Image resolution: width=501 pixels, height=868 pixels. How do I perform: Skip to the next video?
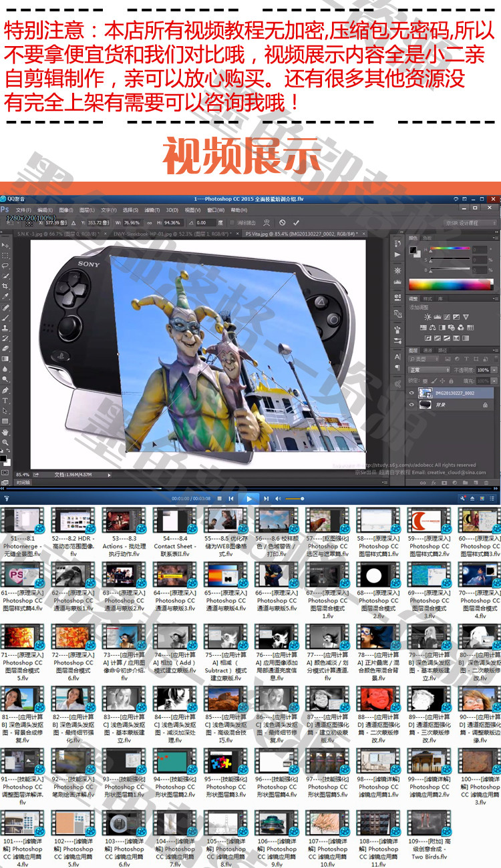coord(266,498)
